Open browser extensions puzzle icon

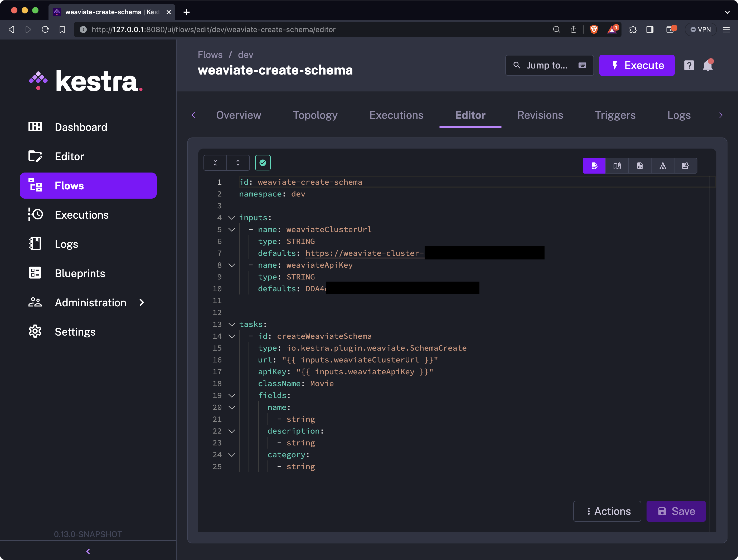(x=633, y=29)
